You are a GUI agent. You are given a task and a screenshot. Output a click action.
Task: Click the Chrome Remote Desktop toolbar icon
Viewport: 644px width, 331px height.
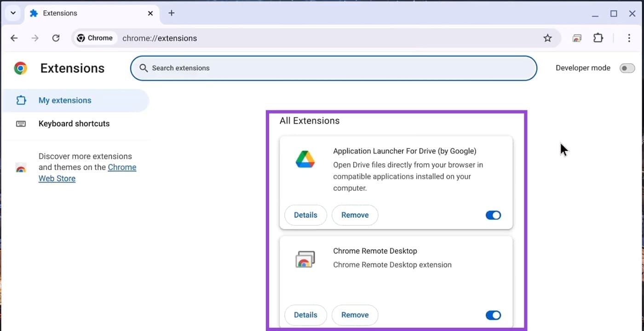[577, 38]
